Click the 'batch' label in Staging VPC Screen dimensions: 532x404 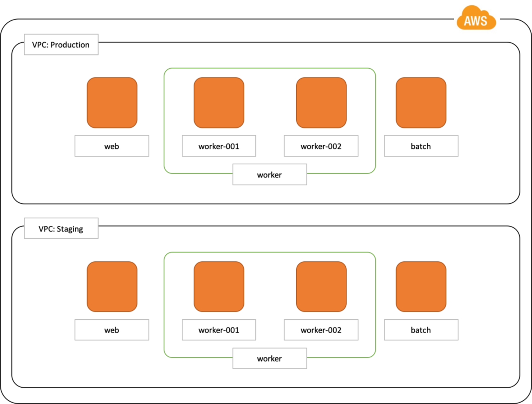pyautogui.click(x=421, y=330)
